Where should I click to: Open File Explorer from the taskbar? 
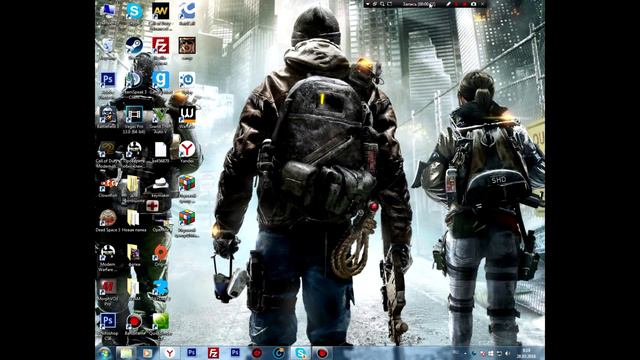pos(126,353)
